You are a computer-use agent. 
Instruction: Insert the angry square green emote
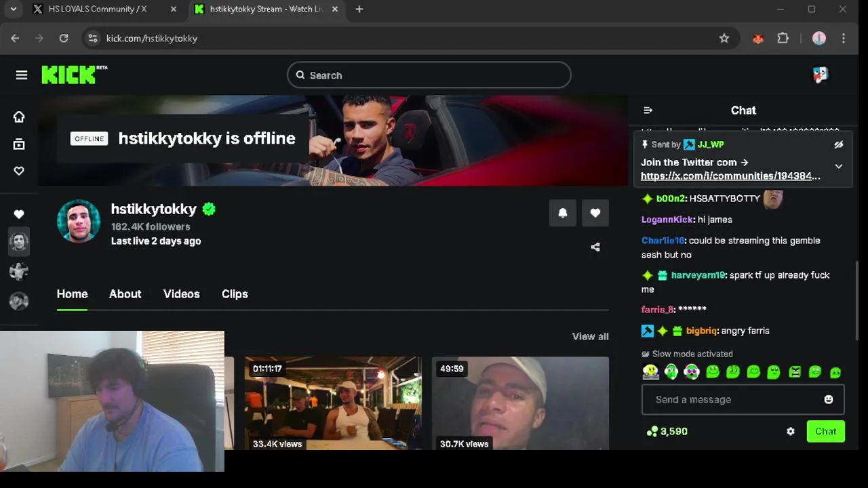pos(795,371)
